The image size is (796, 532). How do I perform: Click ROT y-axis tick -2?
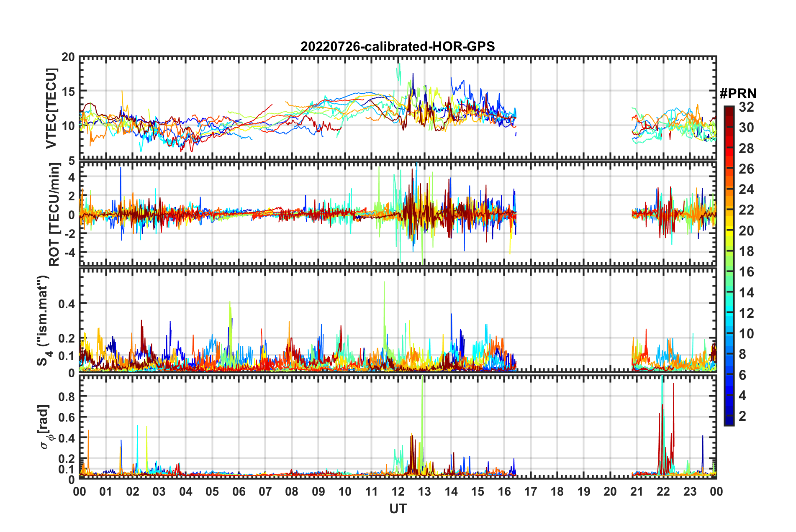tap(71, 234)
